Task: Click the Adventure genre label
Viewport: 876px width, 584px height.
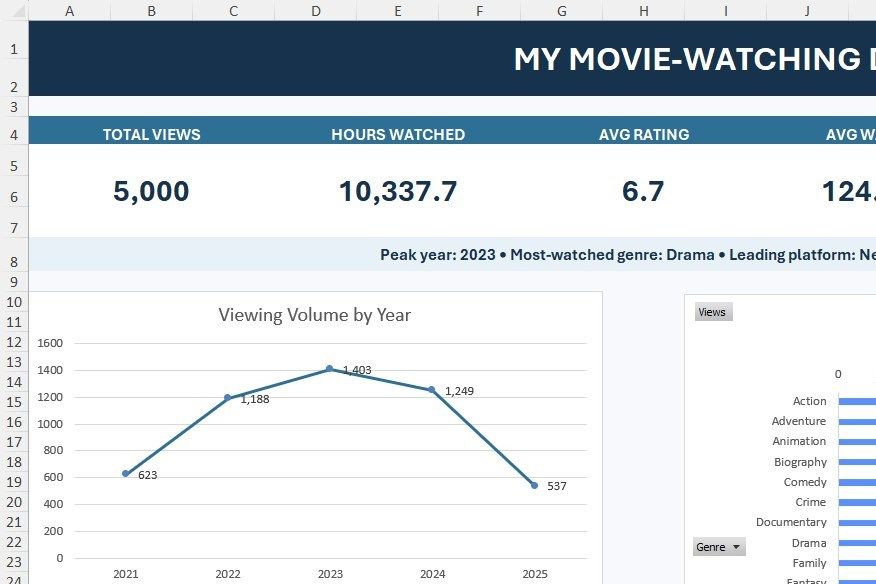Action: [x=799, y=421]
